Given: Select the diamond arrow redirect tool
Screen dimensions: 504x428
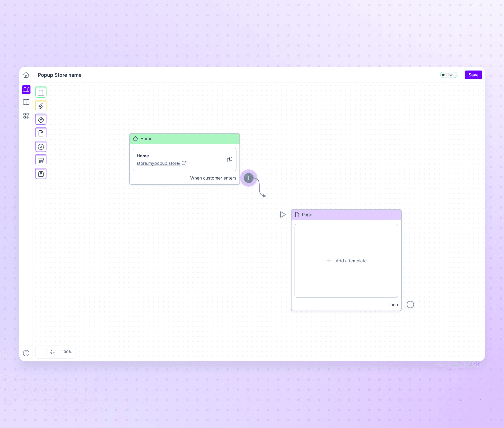Looking at the screenshot, I should pyautogui.click(x=41, y=120).
